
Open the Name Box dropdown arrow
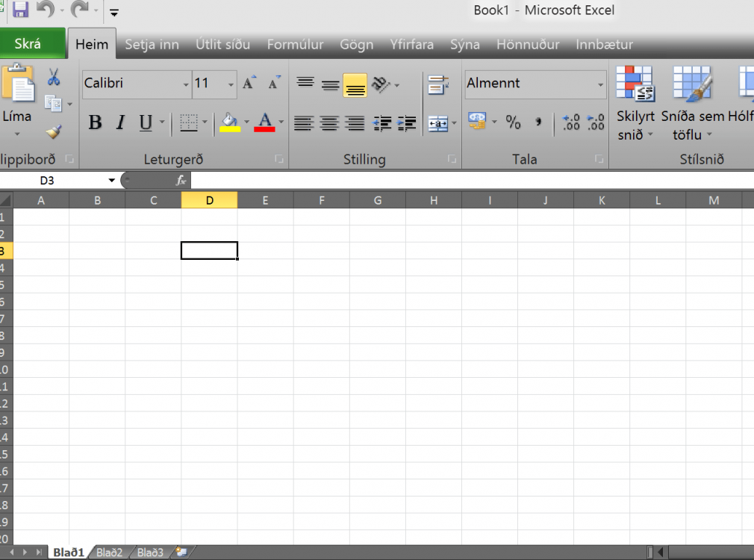(112, 181)
